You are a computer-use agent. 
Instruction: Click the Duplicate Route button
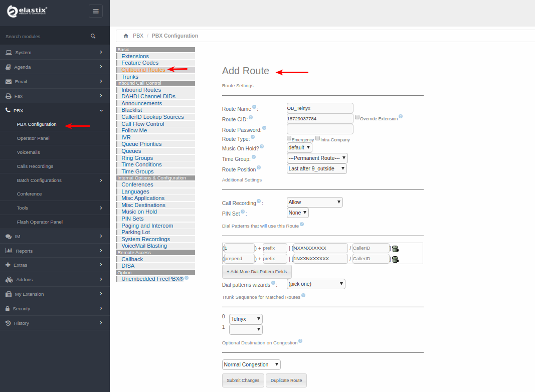286,380
